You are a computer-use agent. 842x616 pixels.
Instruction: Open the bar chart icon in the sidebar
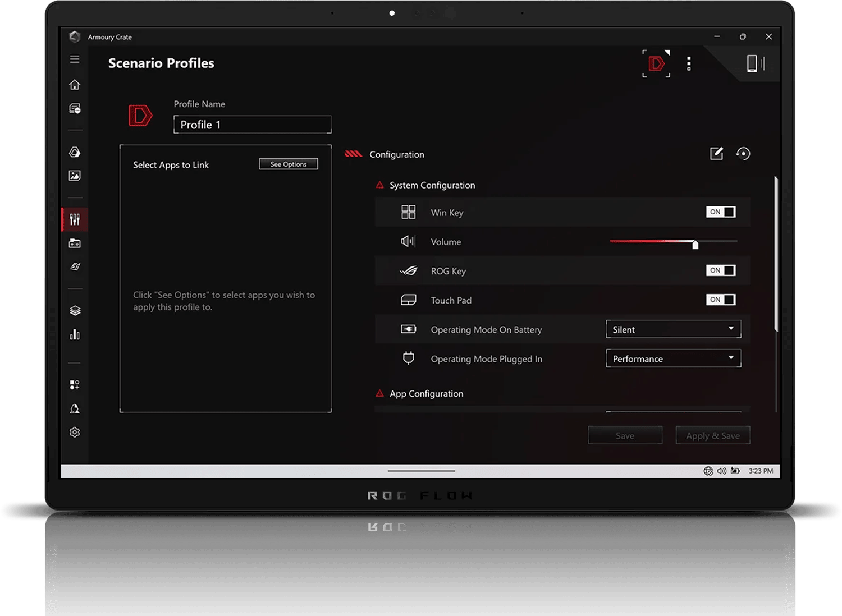pyautogui.click(x=75, y=334)
